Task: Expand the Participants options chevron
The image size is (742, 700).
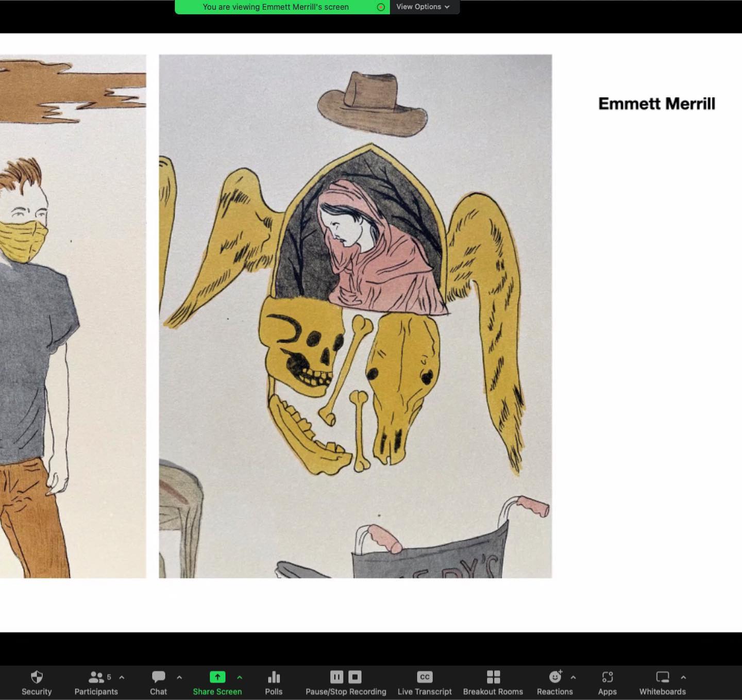Action: pyautogui.click(x=122, y=677)
